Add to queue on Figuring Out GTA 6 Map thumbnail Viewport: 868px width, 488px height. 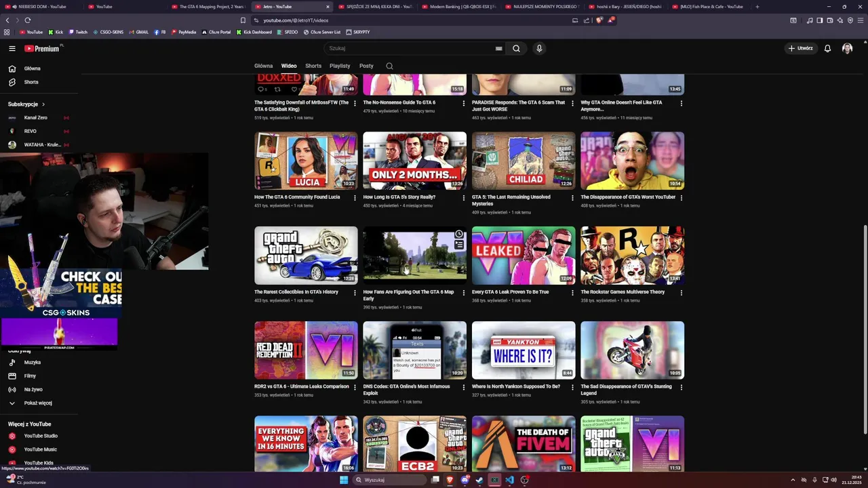click(459, 245)
